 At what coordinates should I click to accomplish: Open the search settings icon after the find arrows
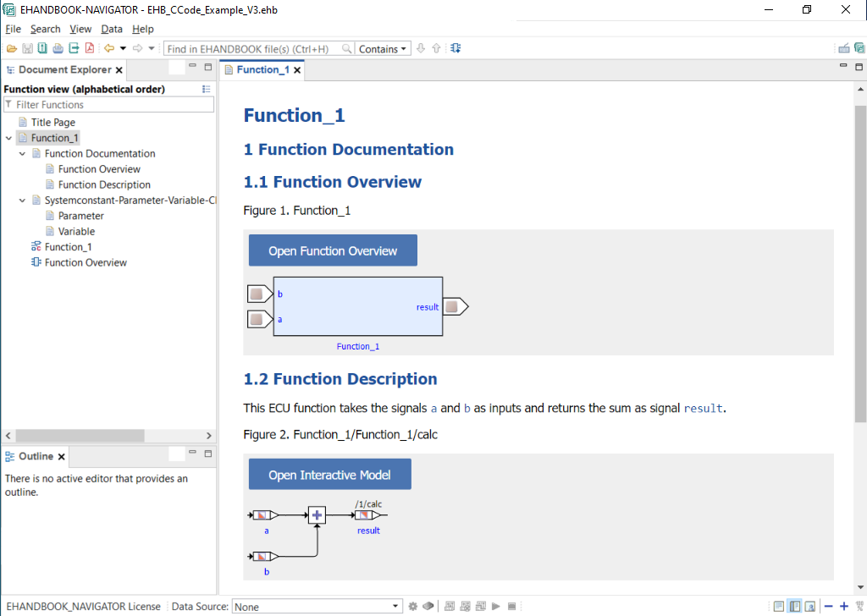[x=456, y=48]
